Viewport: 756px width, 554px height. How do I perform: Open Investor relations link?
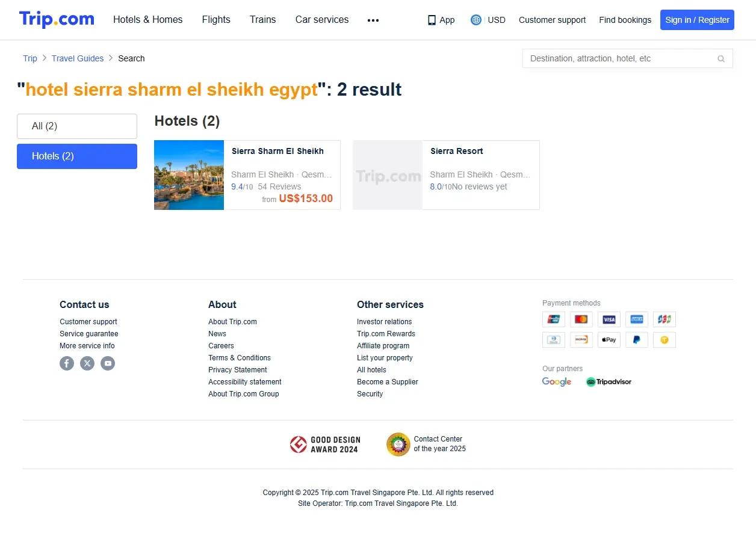click(x=385, y=322)
